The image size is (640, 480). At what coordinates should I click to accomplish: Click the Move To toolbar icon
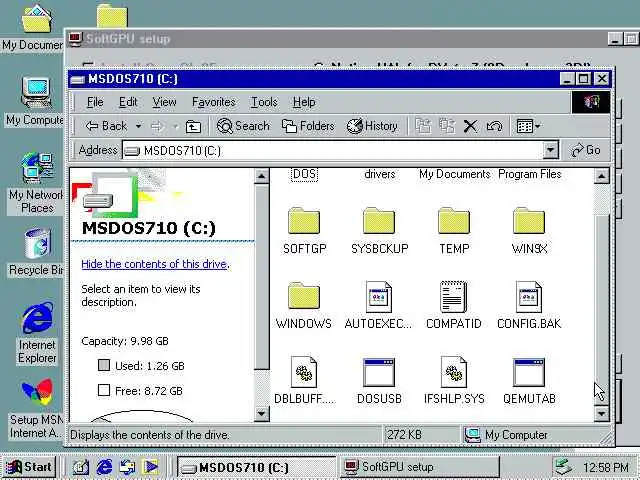coord(423,126)
